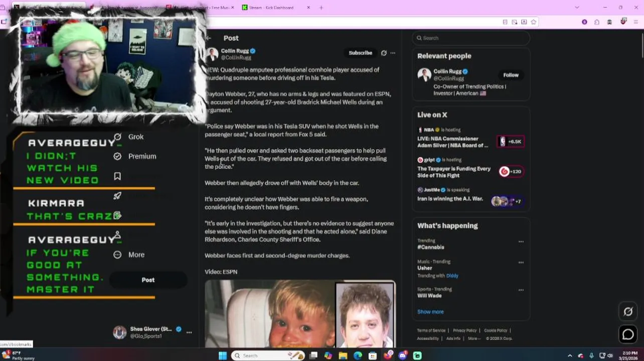Open the Grok floating button at right edge
The height and width of the screenshot is (361, 644).
coord(628,312)
